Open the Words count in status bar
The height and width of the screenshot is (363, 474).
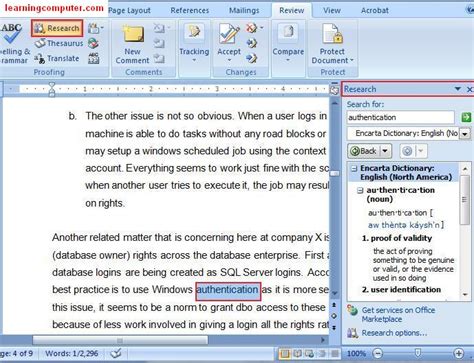71,353
